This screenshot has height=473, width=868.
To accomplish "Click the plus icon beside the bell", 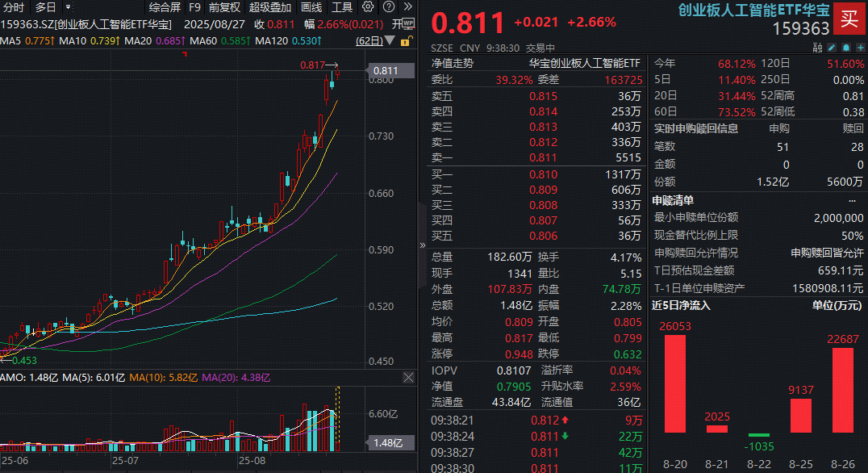I will (860, 47).
